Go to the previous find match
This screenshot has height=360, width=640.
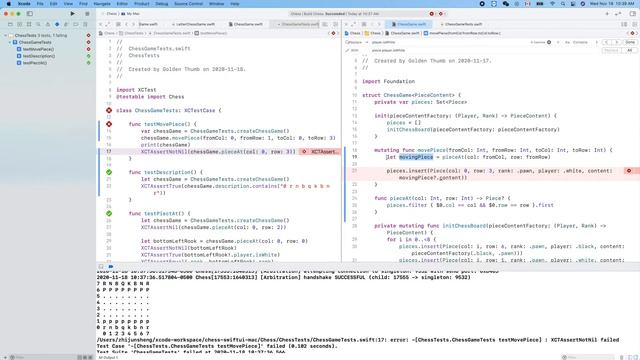pos(607,42)
